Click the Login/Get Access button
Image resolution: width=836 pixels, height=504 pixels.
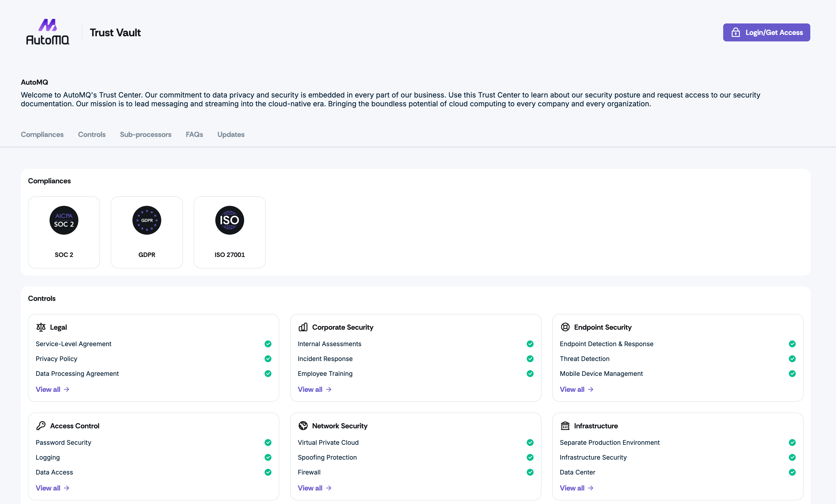click(766, 33)
